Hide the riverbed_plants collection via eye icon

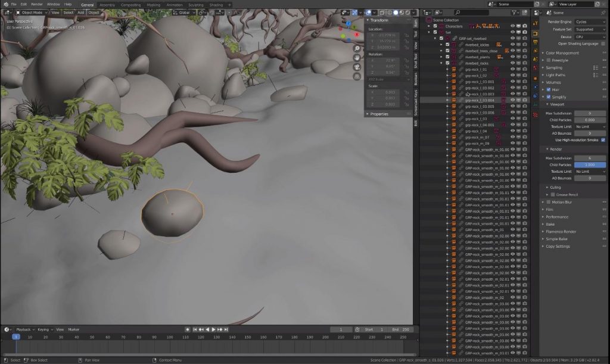tap(512, 57)
